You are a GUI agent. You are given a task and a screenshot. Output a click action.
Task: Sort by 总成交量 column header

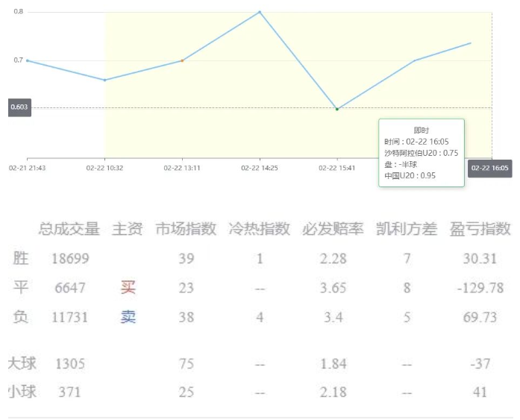point(69,229)
